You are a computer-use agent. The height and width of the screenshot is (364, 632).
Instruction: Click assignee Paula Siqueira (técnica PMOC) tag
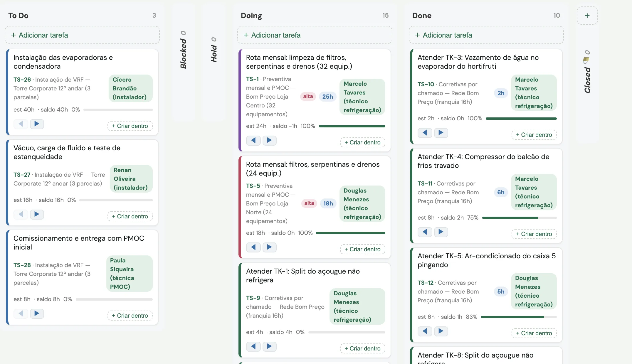129,274
